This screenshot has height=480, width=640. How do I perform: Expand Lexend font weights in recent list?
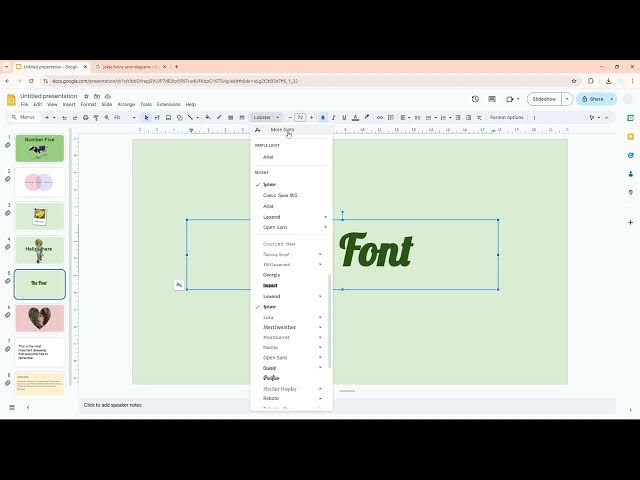click(325, 217)
